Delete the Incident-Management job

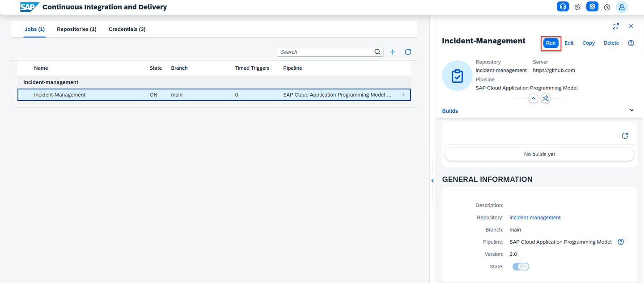611,43
